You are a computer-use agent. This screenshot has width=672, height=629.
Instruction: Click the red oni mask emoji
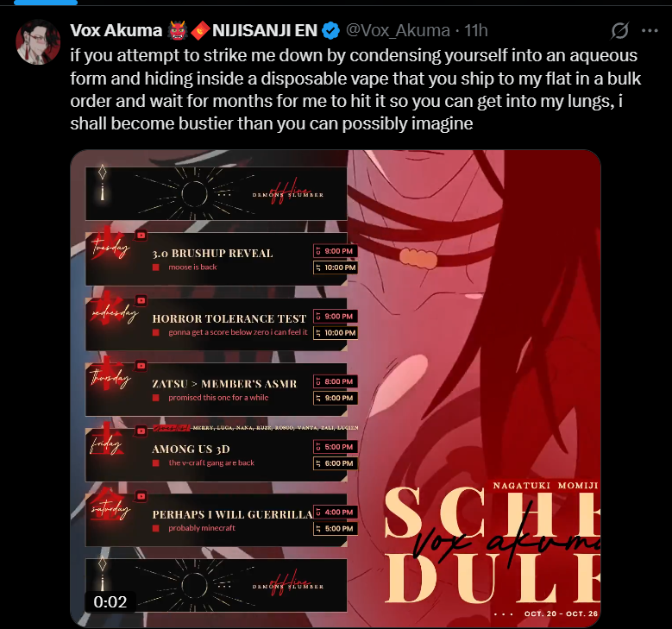[x=177, y=30]
